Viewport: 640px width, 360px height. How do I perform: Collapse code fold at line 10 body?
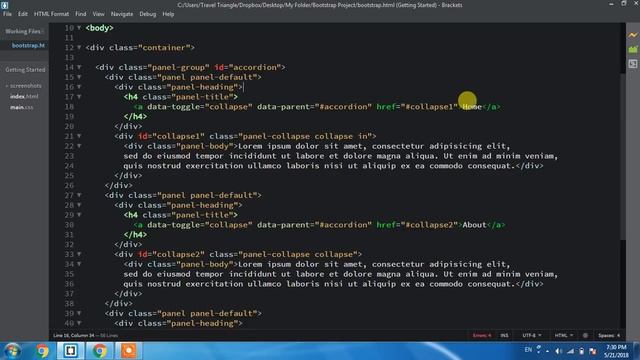79,28
